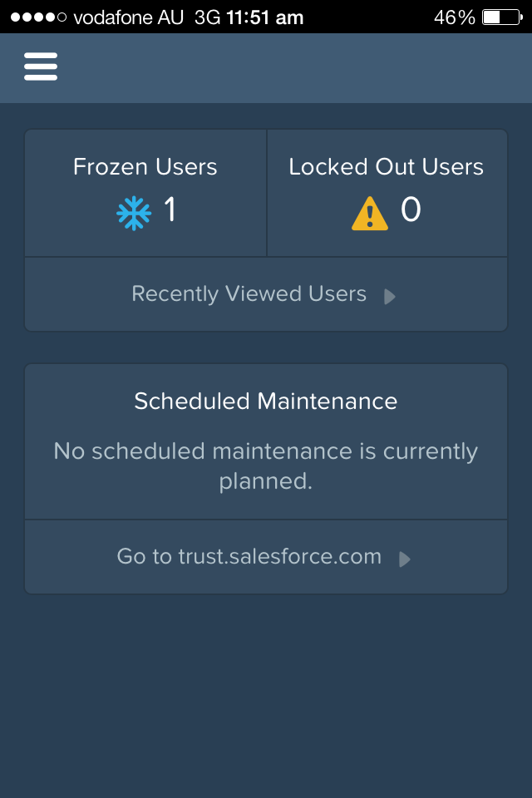Tap the vodafone AU carrier label
532x798 pixels.
129,17
